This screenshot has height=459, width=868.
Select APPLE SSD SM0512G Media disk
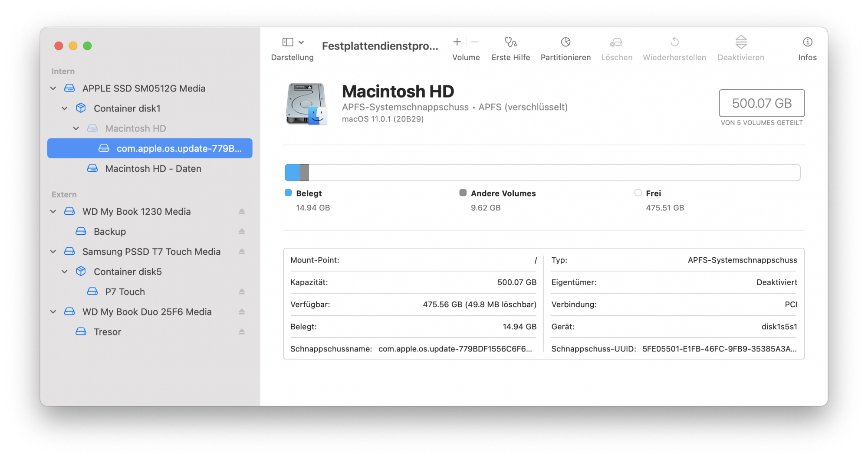(x=150, y=89)
